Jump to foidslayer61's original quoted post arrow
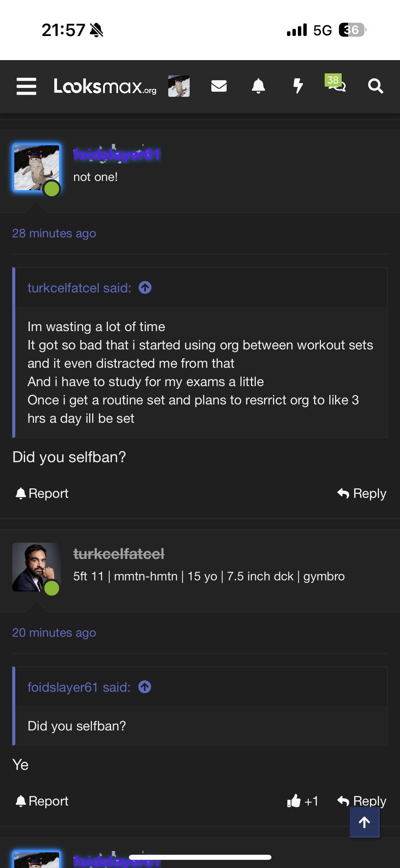The width and height of the screenshot is (400, 868). click(145, 687)
